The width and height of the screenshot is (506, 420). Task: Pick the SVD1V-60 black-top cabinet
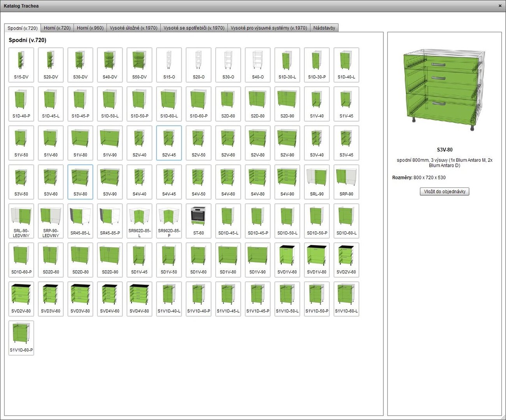coord(287,260)
